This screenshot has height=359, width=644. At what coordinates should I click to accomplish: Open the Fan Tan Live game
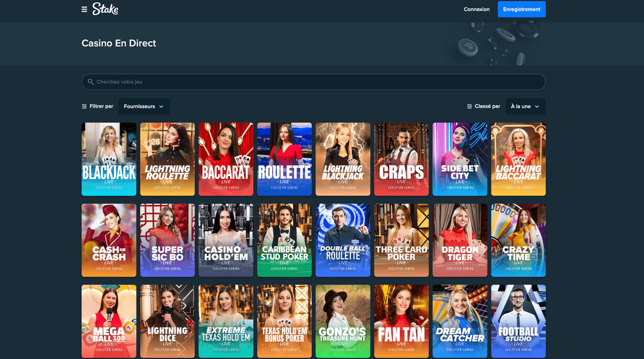pos(401,321)
